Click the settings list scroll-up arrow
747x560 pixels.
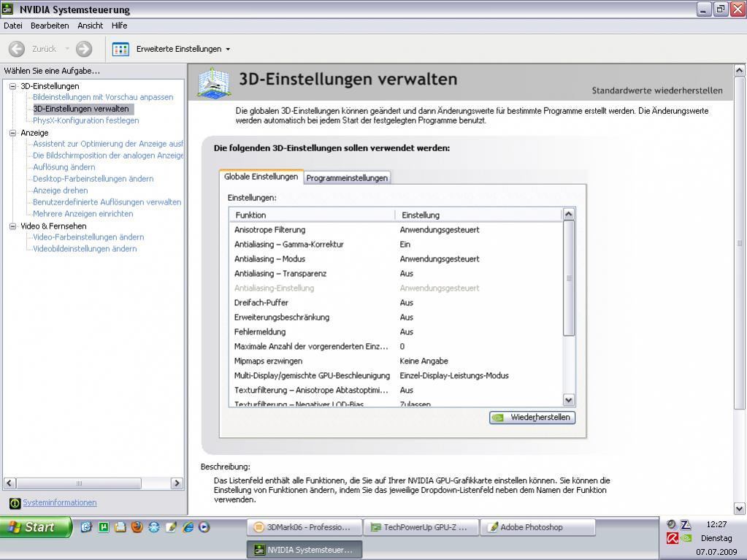(568, 214)
